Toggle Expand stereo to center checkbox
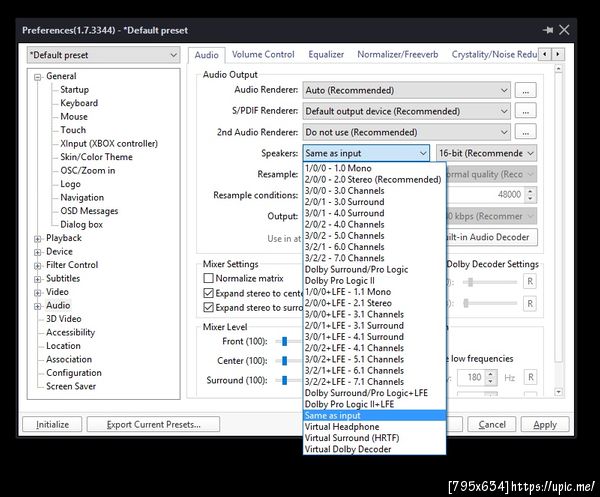Screen dimensions: 600x497 point(209,293)
